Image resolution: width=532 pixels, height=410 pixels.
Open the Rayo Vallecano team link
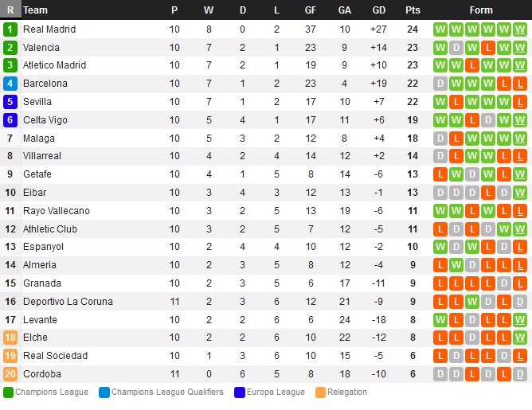coord(57,211)
